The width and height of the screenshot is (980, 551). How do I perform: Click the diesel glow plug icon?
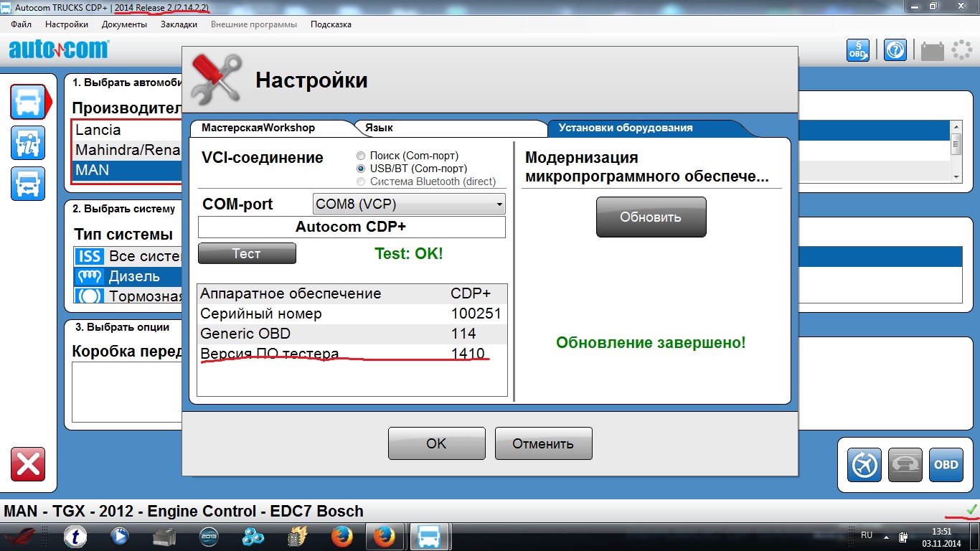[x=90, y=276]
